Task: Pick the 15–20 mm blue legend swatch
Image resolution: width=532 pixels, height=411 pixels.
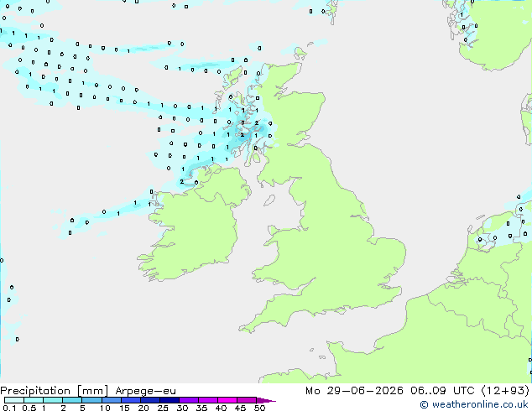Action: (x=130, y=400)
